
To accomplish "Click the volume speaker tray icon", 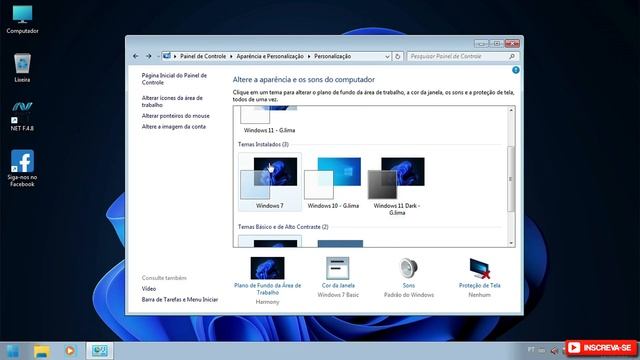I will 554,350.
